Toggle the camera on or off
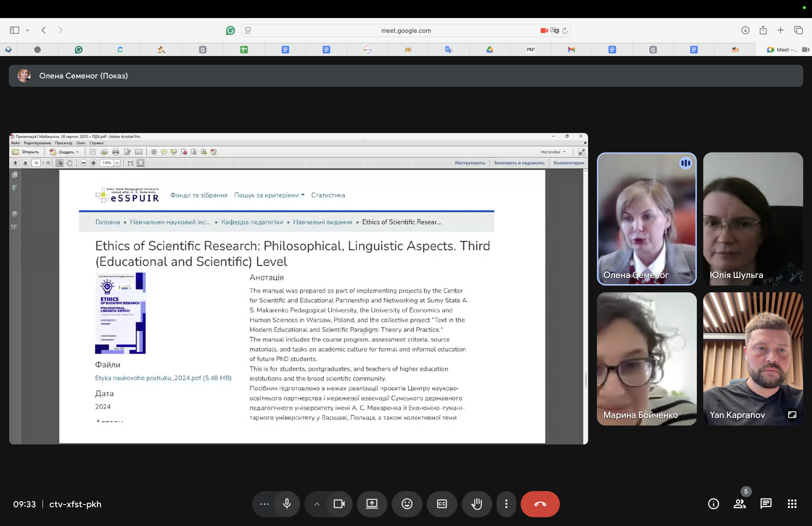812x526 pixels. pos(339,504)
